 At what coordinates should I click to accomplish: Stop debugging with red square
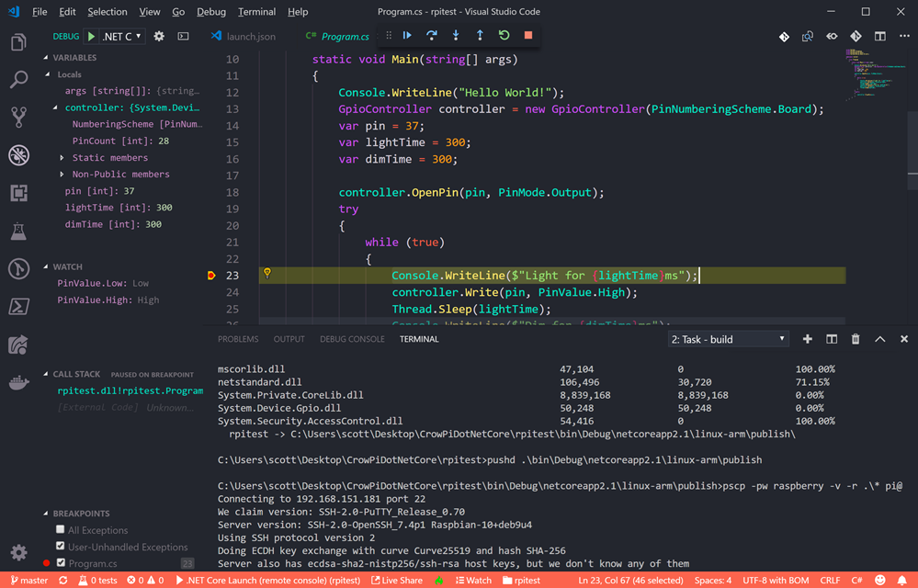[528, 35]
